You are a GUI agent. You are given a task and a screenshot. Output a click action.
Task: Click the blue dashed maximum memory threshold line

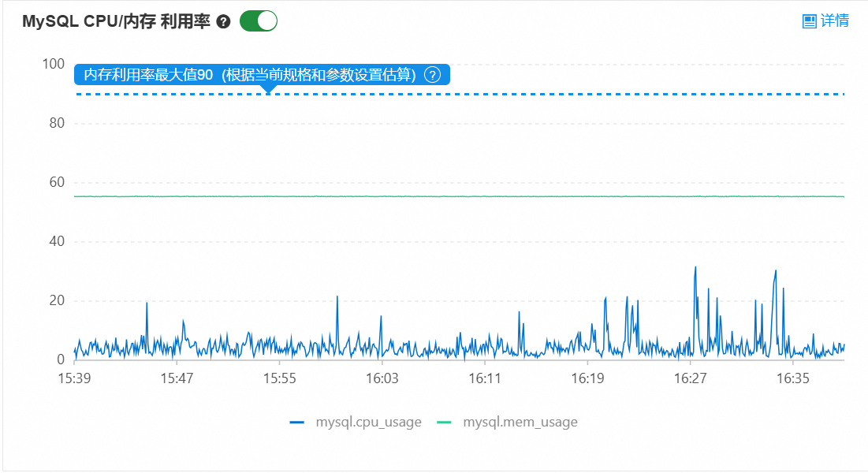click(552, 95)
